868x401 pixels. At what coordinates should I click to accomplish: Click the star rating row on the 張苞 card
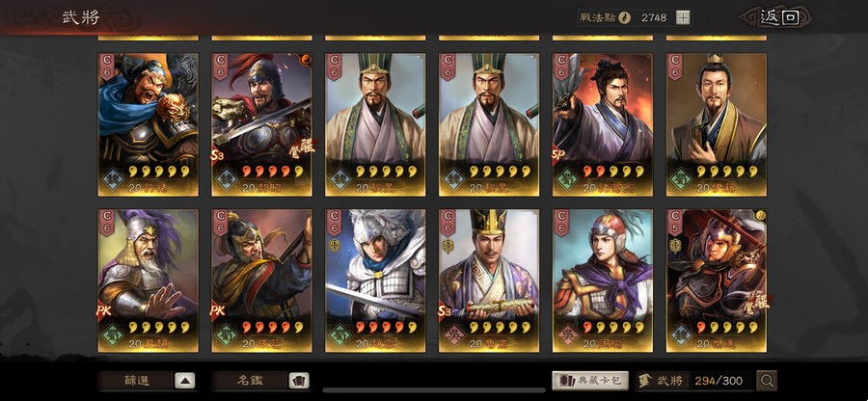(272, 327)
